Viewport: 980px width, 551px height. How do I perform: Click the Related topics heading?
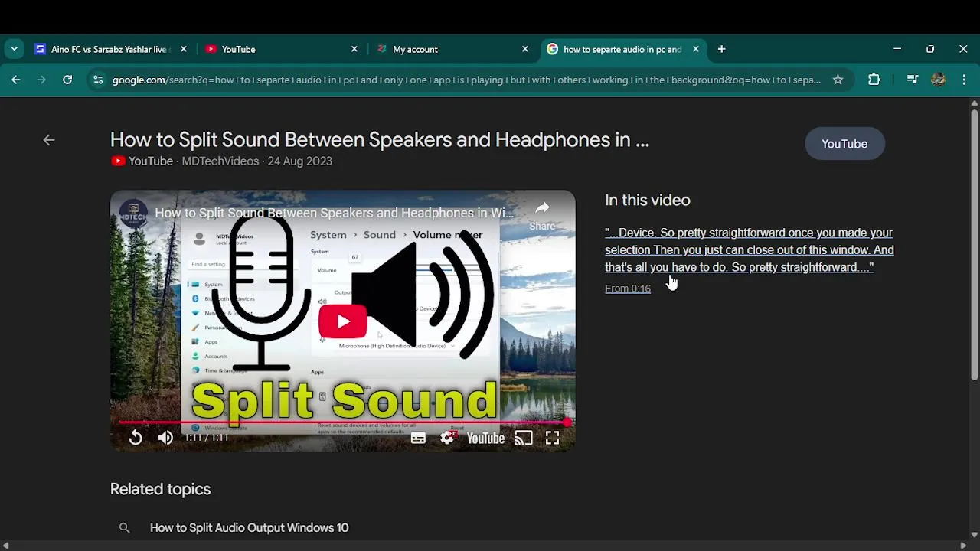(x=160, y=489)
